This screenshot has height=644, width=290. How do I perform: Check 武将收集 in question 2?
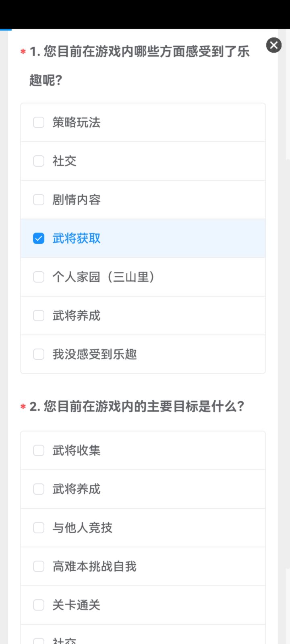pos(39,450)
